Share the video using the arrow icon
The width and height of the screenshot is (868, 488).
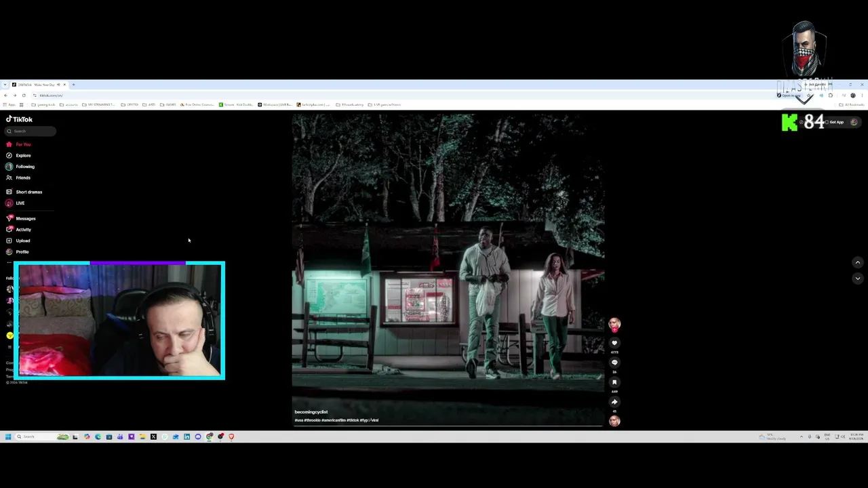614,402
